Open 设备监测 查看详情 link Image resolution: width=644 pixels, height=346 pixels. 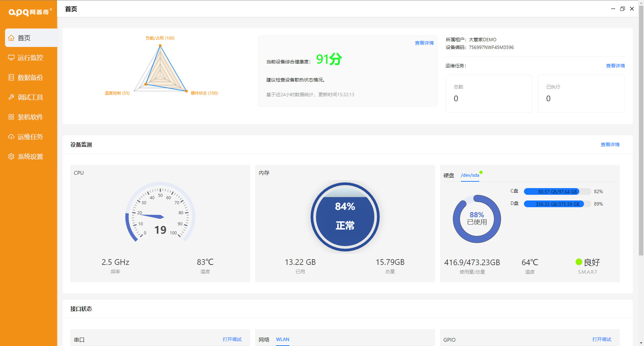(x=610, y=145)
